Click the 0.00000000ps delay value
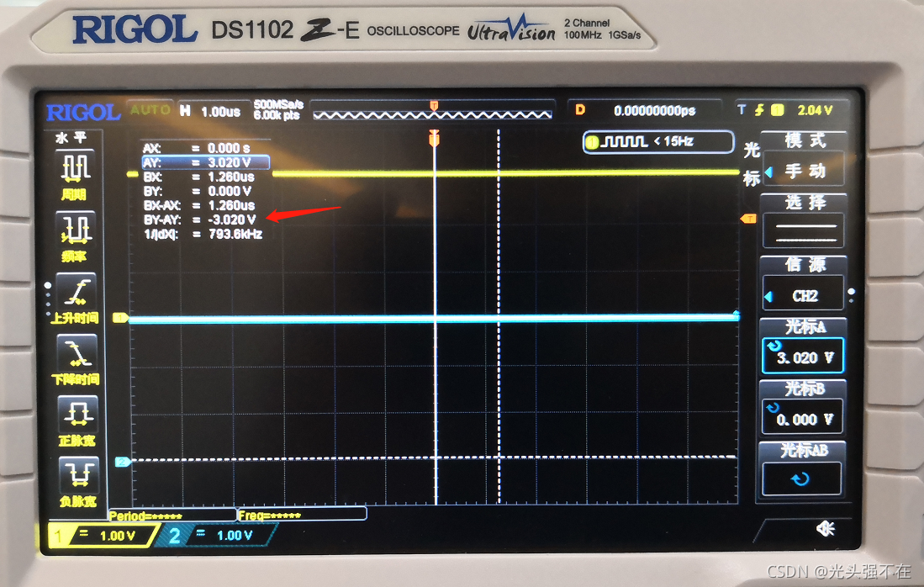 (655, 111)
